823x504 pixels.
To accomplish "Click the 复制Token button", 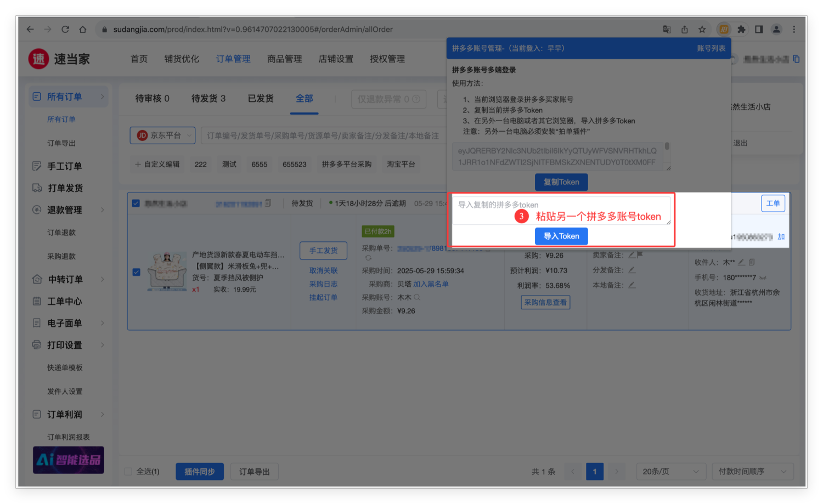I will pyautogui.click(x=561, y=182).
